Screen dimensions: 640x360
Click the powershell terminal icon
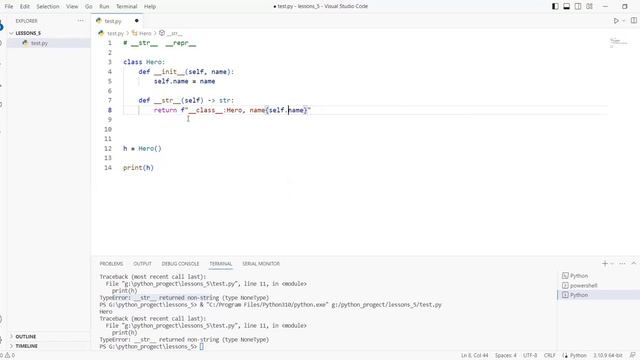(x=565, y=285)
